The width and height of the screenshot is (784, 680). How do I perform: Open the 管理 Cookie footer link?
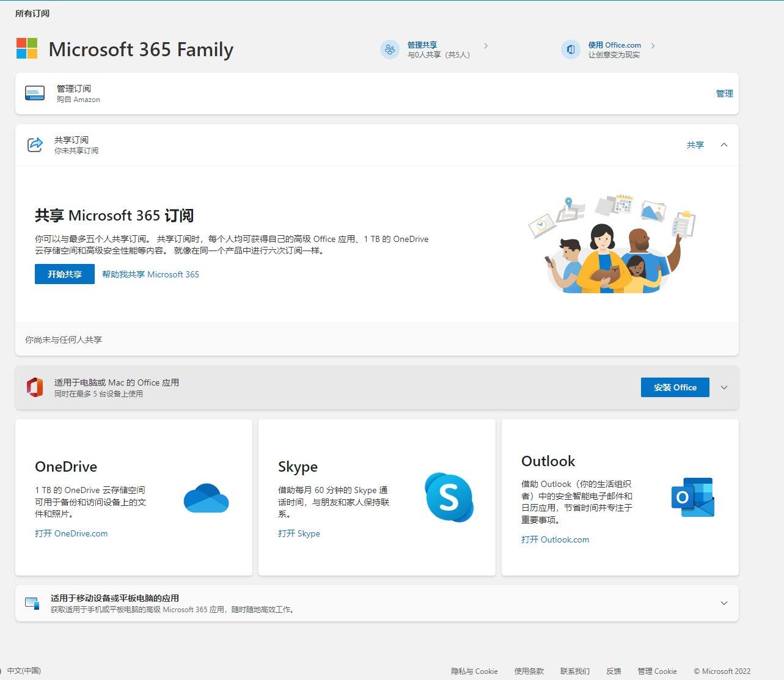[658, 671]
